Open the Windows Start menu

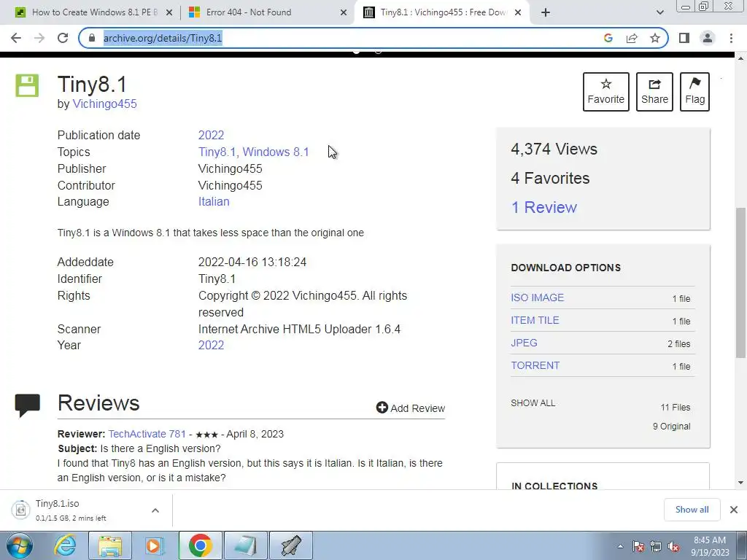tap(20, 545)
